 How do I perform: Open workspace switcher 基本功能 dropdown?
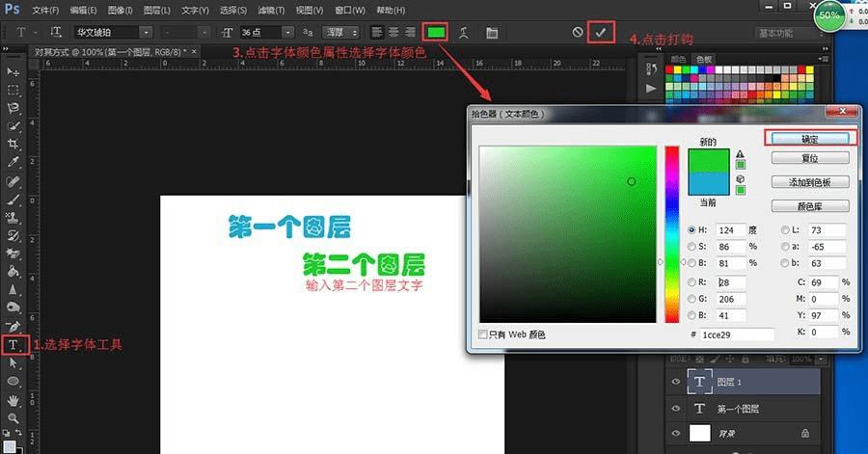tap(791, 33)
